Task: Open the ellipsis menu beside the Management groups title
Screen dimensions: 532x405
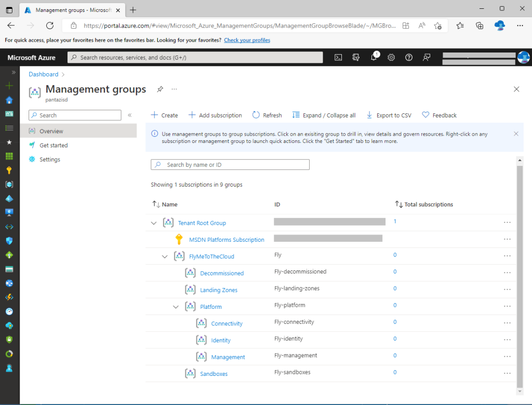Action: tap(174, 89)
